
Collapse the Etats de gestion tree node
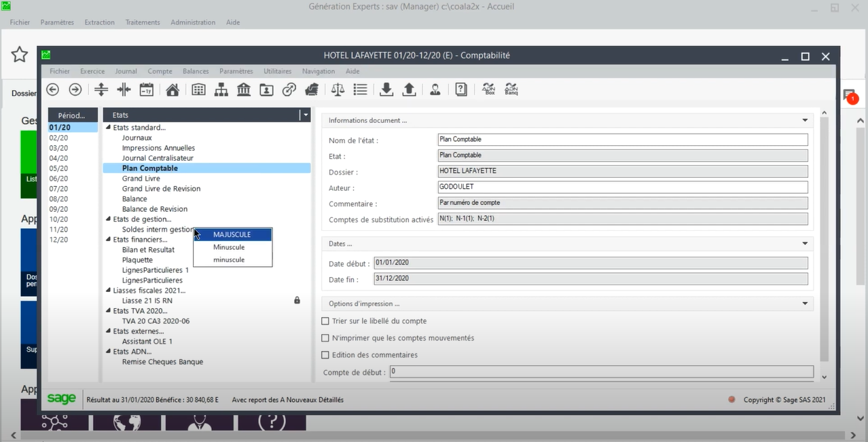click(108, 219)
